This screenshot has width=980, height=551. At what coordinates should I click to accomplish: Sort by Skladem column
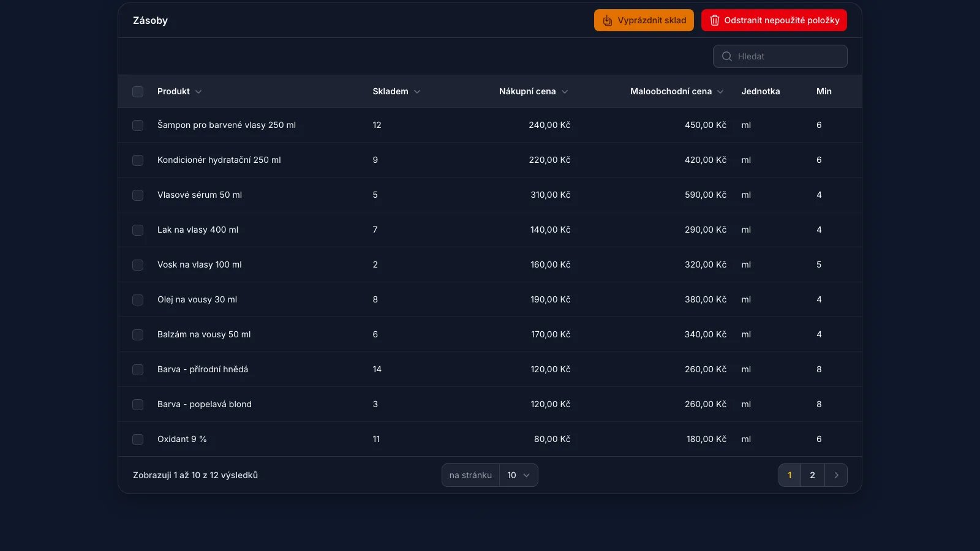pos(396,91)
